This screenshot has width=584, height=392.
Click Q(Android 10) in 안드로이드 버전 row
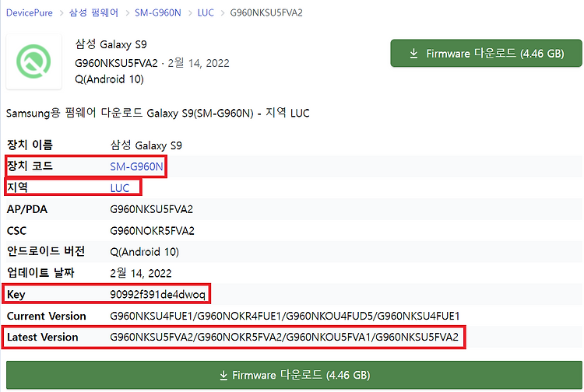(x=144, y=252)
